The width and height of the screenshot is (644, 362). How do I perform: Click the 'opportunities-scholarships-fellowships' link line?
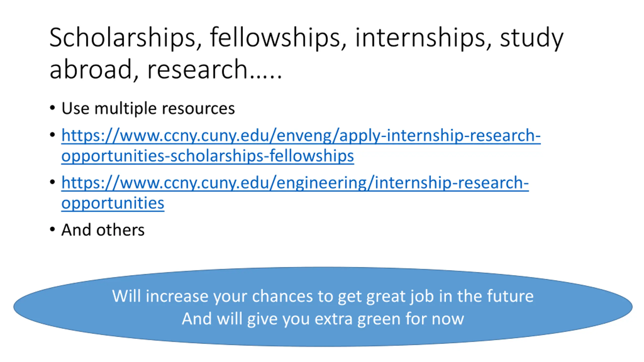[x=208, y=156]
